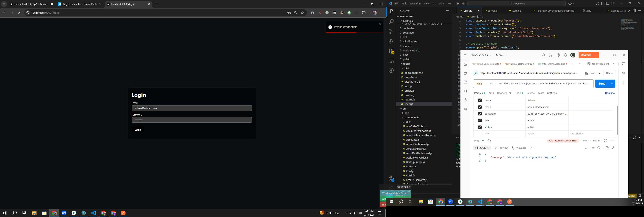Open Postman global search icon

point(544,55)
